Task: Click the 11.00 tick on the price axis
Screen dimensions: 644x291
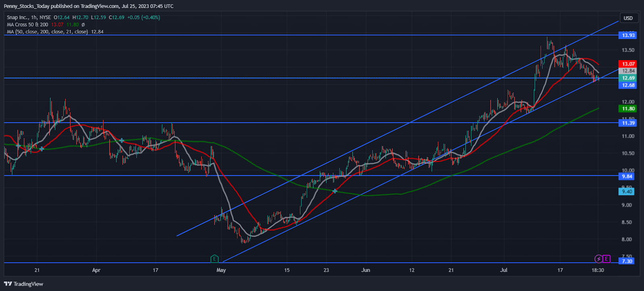Action: click(x=628, y=136)
